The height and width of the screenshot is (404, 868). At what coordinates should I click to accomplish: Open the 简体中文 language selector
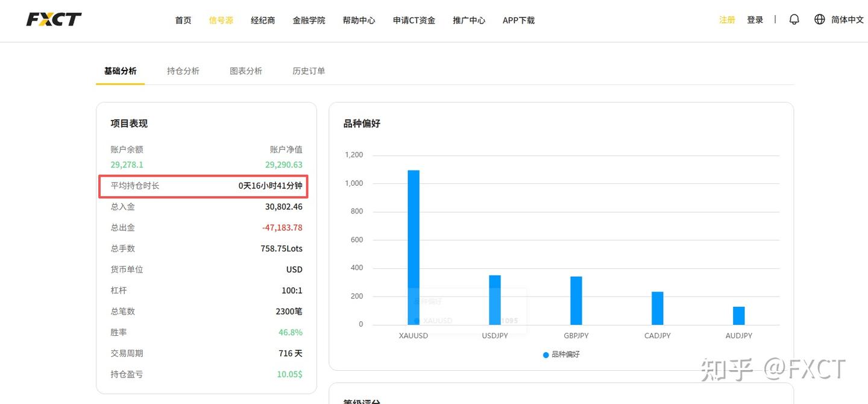pyautogui.click(x=848, y=20)
